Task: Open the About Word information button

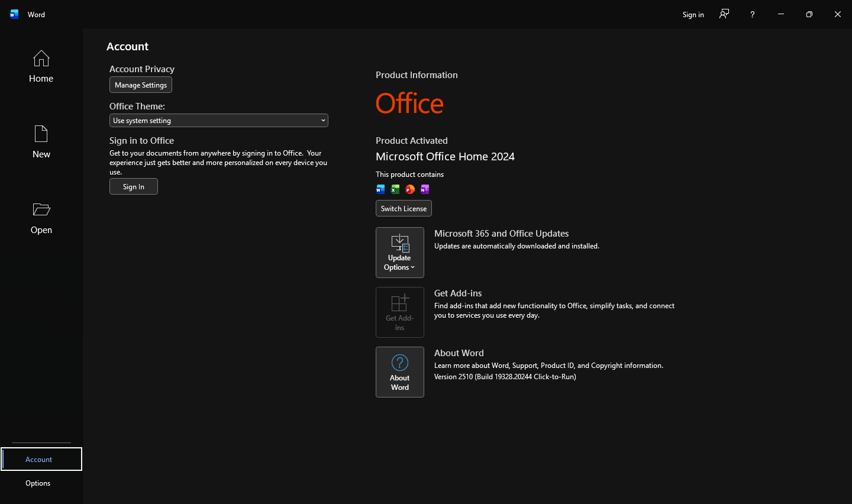Action: 400,372
